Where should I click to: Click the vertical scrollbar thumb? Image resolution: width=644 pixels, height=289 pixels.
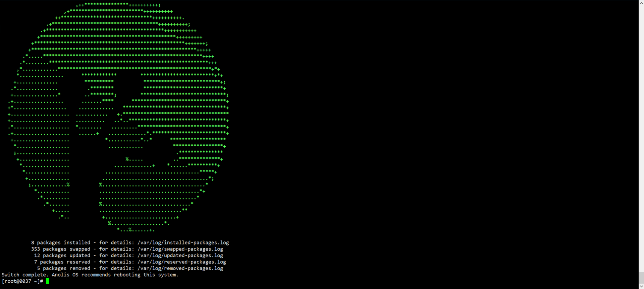[x=641, y=278]
